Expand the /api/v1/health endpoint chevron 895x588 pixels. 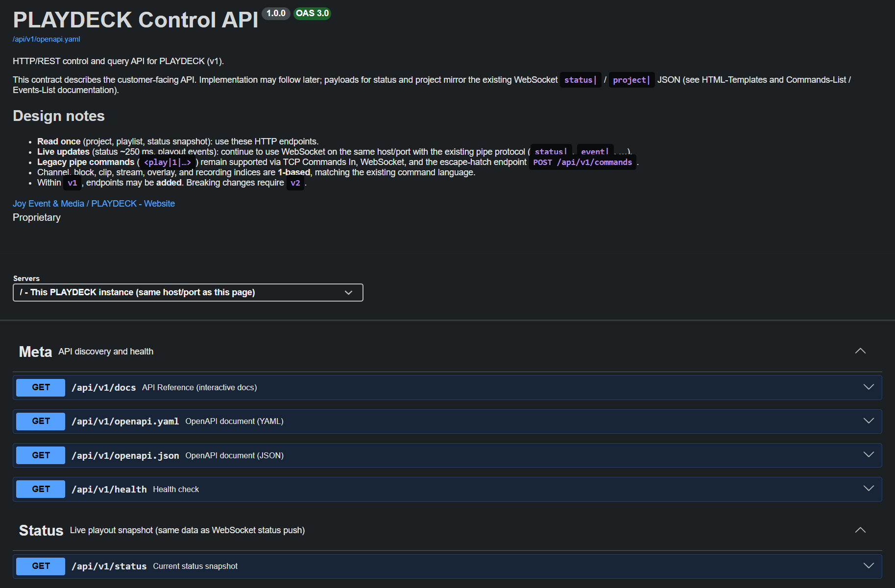869,489
